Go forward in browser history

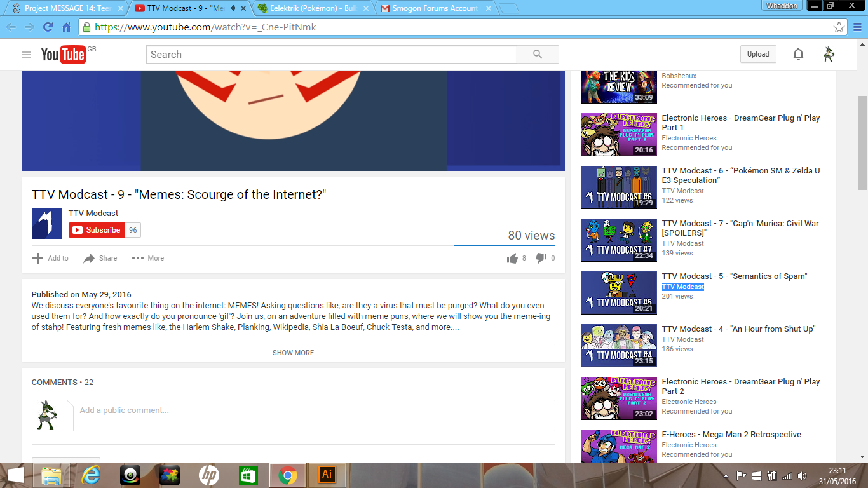(x=29, y=27)
